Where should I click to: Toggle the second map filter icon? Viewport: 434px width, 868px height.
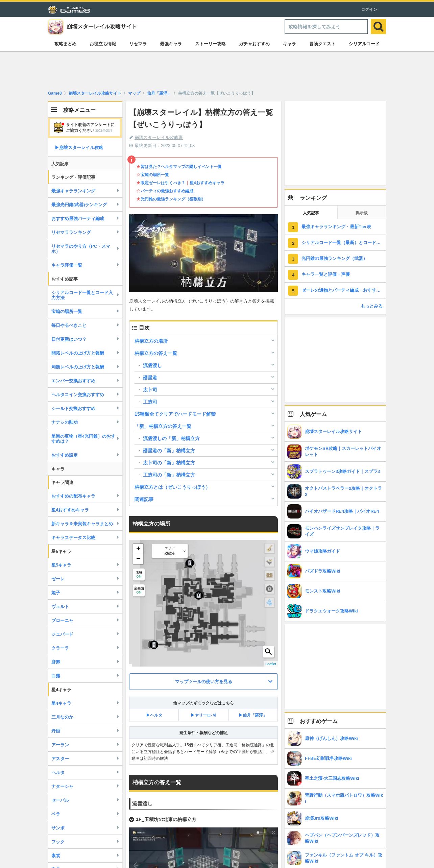pyautogui.click(x=269, y=562)
